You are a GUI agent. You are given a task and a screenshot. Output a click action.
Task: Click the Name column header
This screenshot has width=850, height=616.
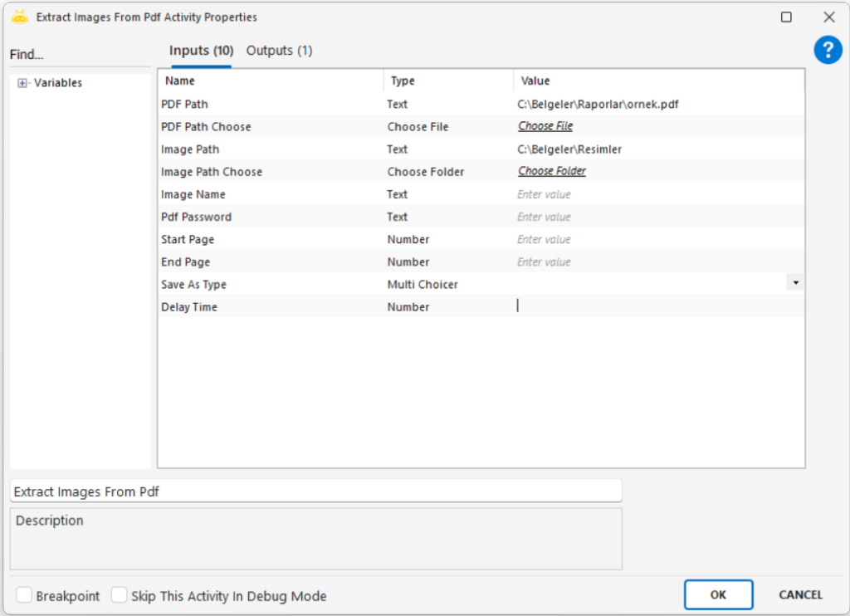pos(180,81)
